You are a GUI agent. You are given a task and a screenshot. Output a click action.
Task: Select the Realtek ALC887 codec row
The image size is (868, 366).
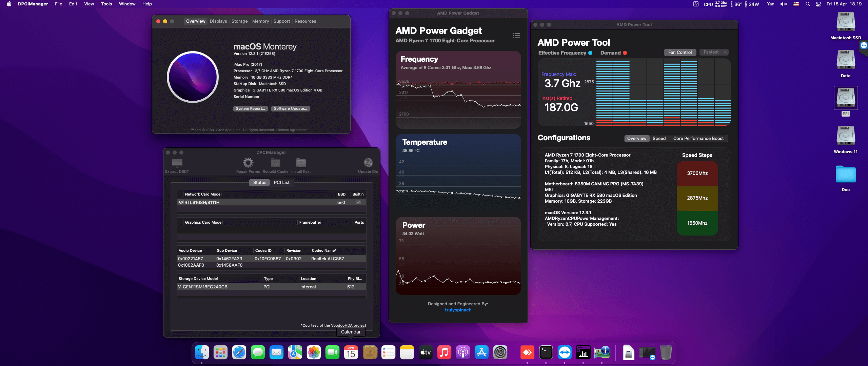271,259
